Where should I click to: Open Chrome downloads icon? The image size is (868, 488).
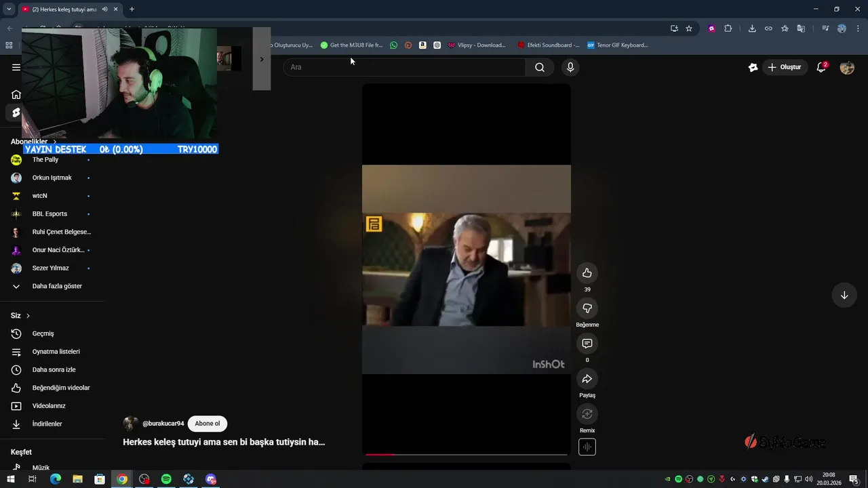point(752,28)
